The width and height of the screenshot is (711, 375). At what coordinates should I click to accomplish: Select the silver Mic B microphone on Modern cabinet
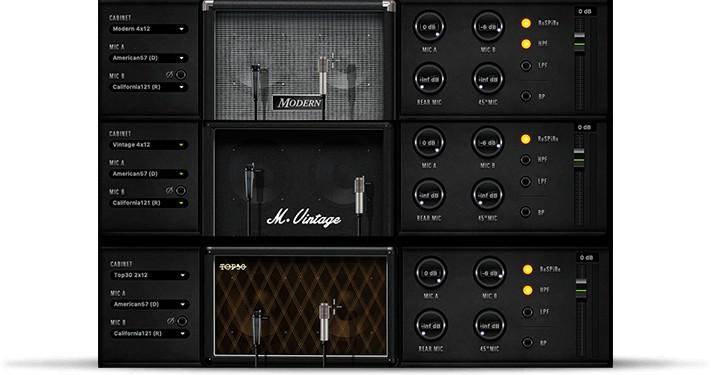coord(323,75)
